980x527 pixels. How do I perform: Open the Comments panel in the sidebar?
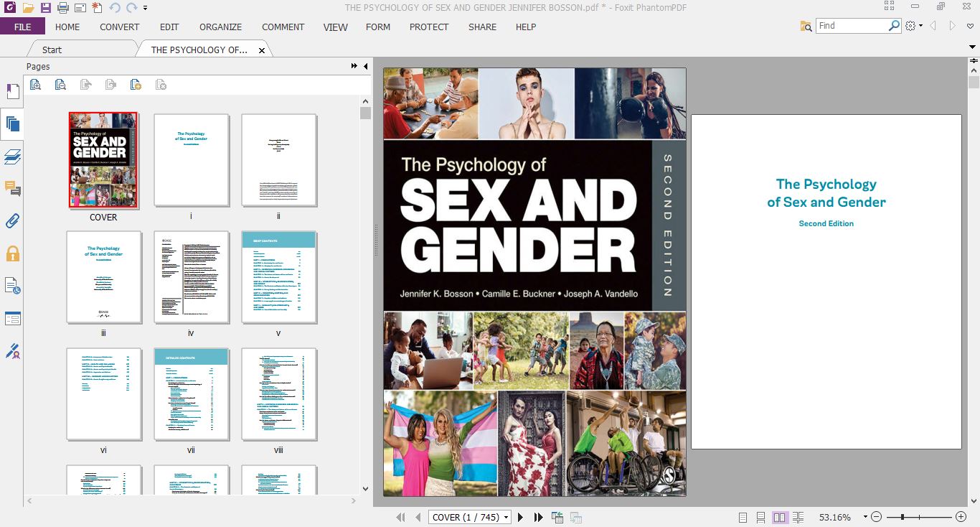[12, 189]
